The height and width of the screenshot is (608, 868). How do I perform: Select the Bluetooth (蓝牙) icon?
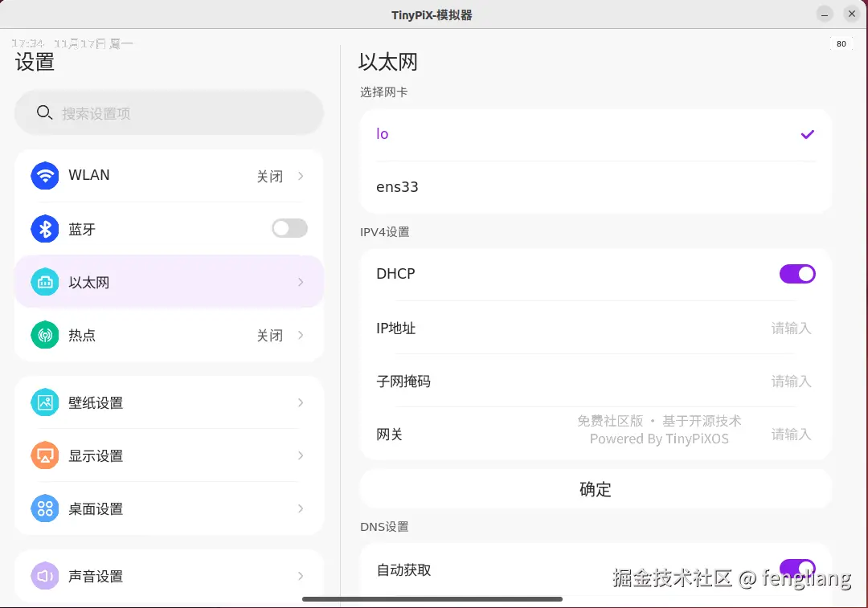(x=44, y=228)
